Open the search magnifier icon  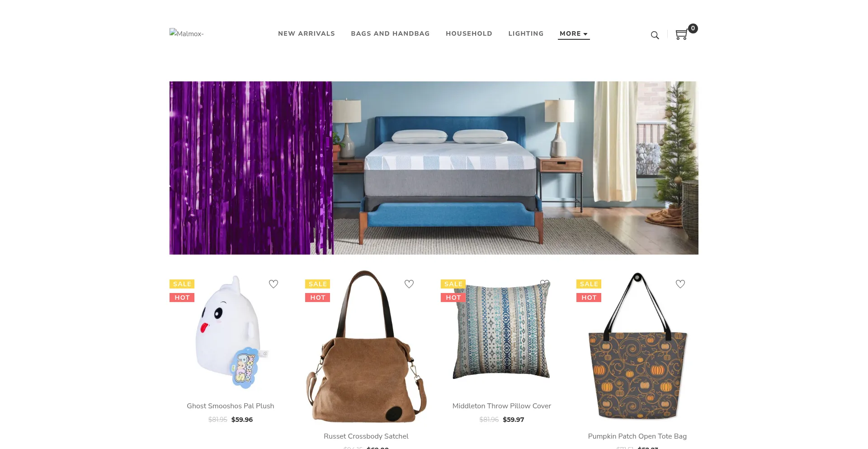coord(655,35)
